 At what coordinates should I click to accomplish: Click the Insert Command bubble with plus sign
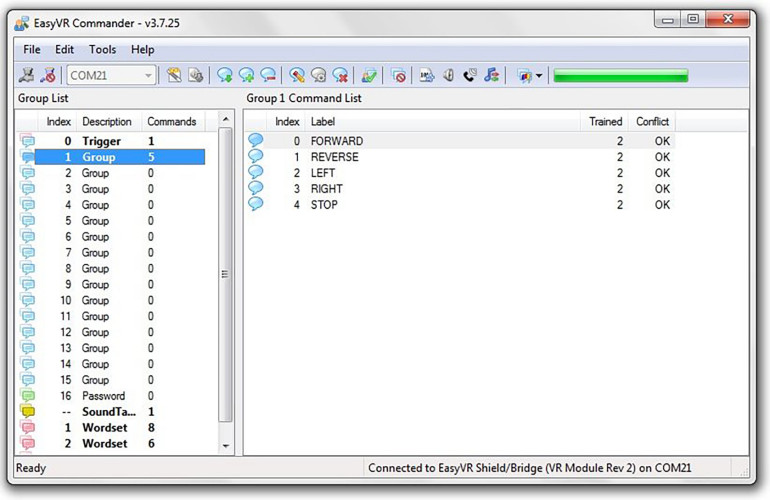pyautogui.click(x=246, y=75)
